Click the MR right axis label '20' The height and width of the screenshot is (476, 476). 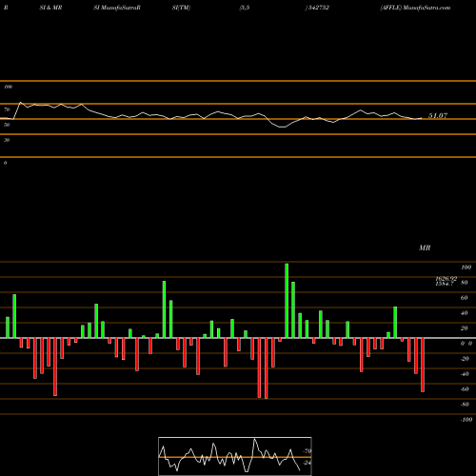(x=464, y=328)
